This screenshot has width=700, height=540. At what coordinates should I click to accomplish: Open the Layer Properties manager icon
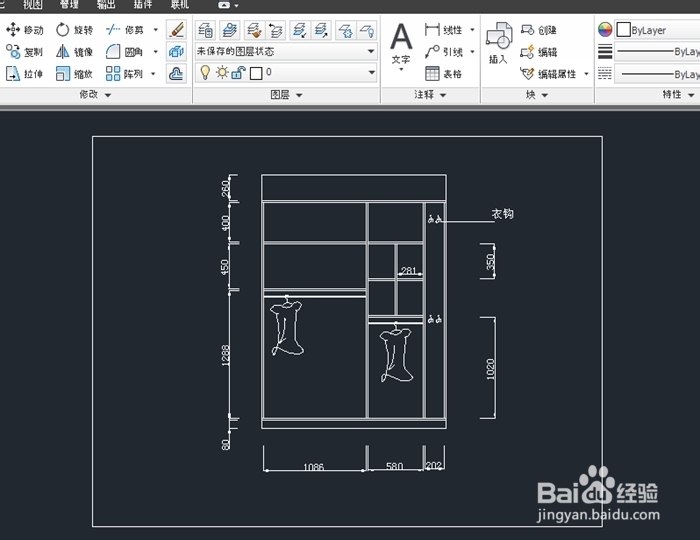(206, 30)
